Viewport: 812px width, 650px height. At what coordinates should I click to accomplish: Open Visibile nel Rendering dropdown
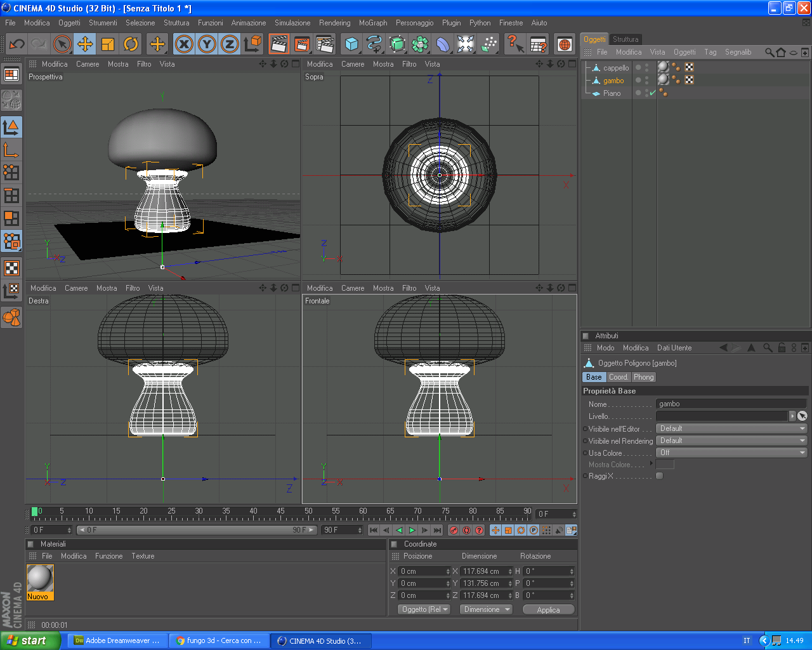(x=731, y=441)
